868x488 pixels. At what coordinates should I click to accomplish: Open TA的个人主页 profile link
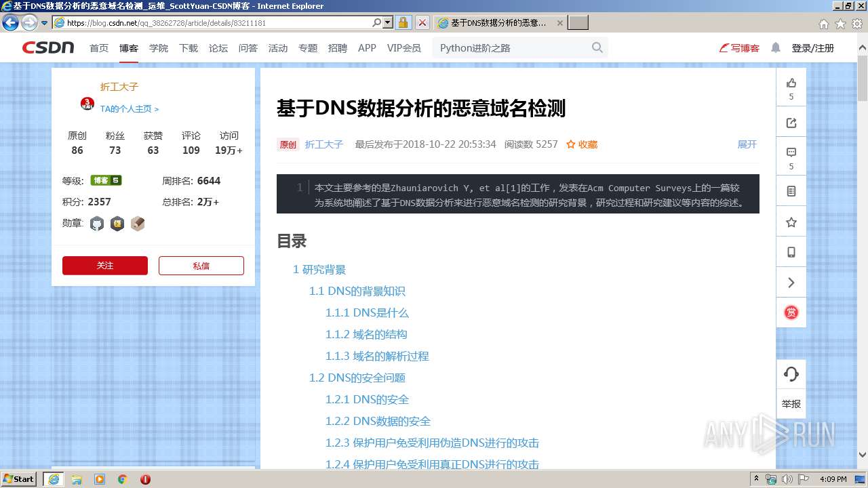[130, 108]
